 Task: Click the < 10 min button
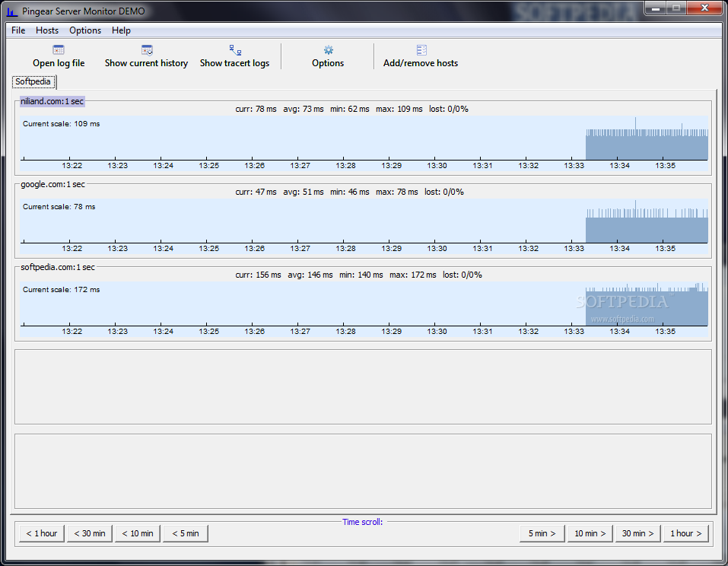point(138,533)
